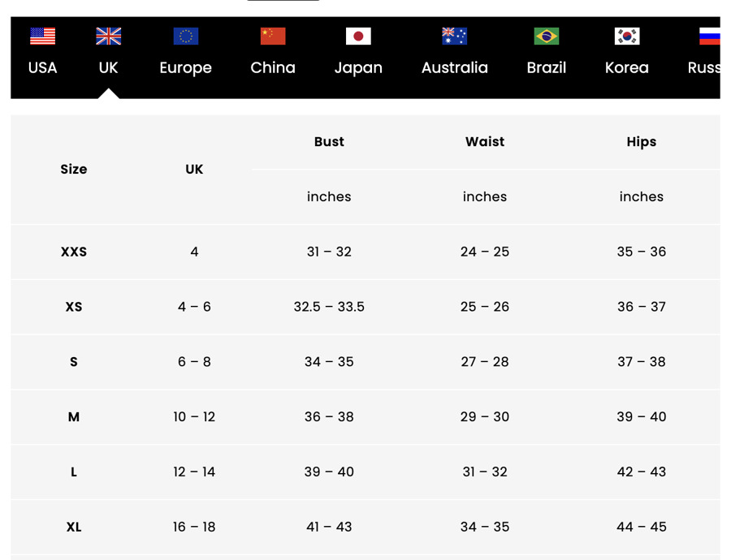Image resolution: width=731 pixels, height=560 pixels.
Task: Open the Europe size tab
Action: coord(185,68)
